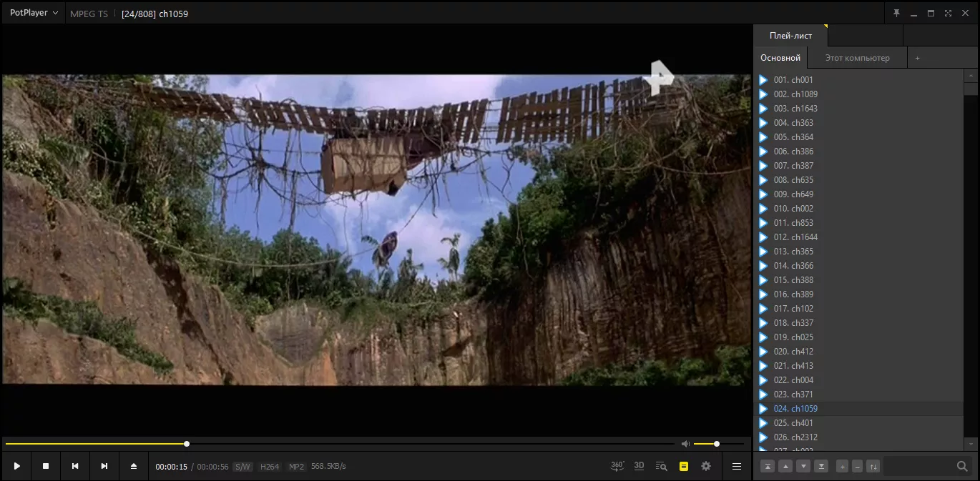The image size is (980, 481).
Task: Select playlist item 007. ch387
Action: pos(859,166)
